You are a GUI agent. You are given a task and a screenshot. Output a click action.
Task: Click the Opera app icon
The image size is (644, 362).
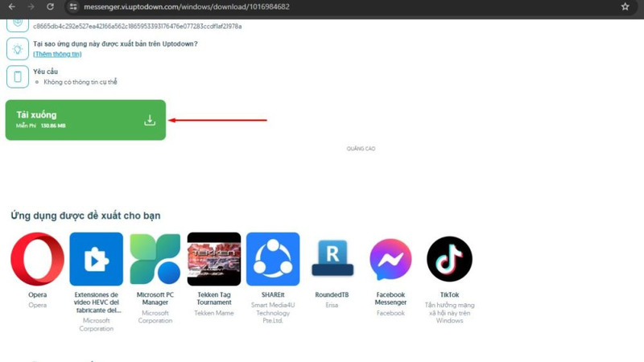click(37, 259)
